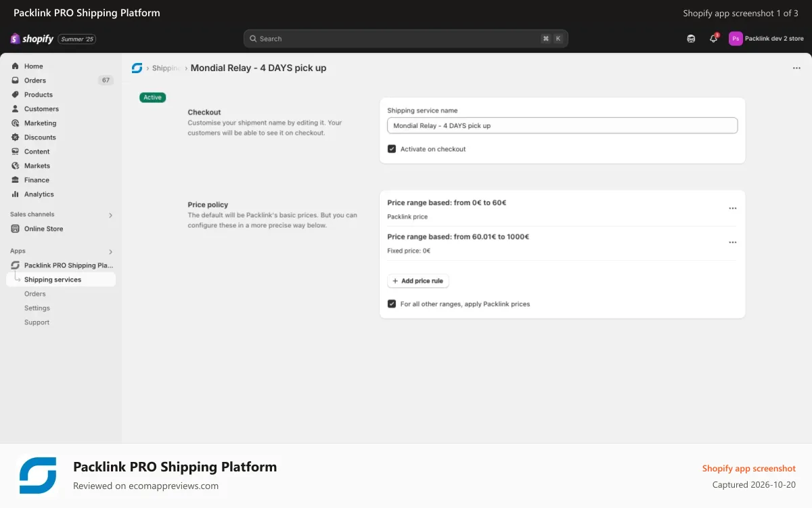Viewport: 812px width, 508px height.
Task: Click the 'Checkout' section heading
Action: tap(204, 112)
